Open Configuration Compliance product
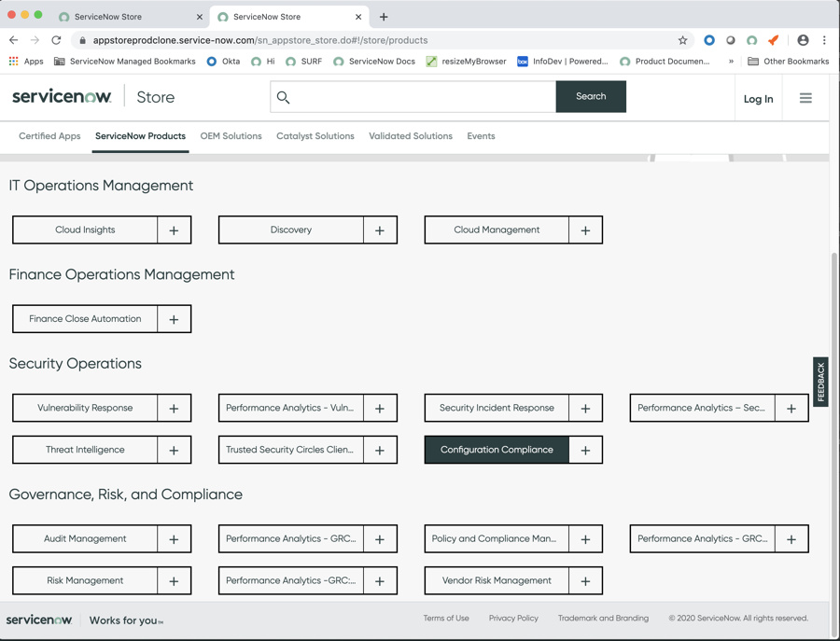 pyautogui.click(x=497, y=450)
